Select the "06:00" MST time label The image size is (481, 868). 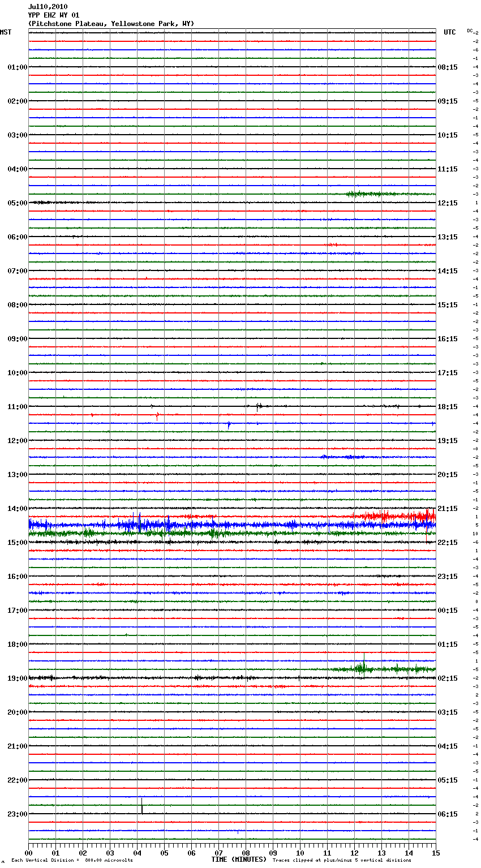click(17, 237)
